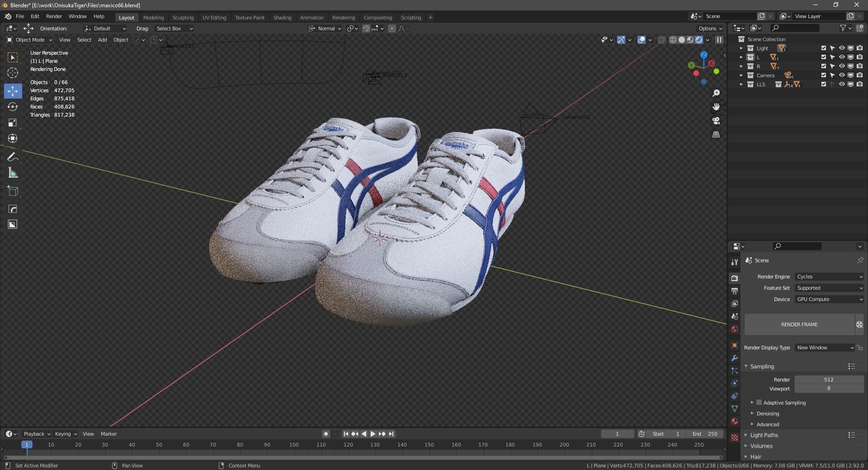
Task: Adjust the Viewport samples field
Action: pos(829,389)
